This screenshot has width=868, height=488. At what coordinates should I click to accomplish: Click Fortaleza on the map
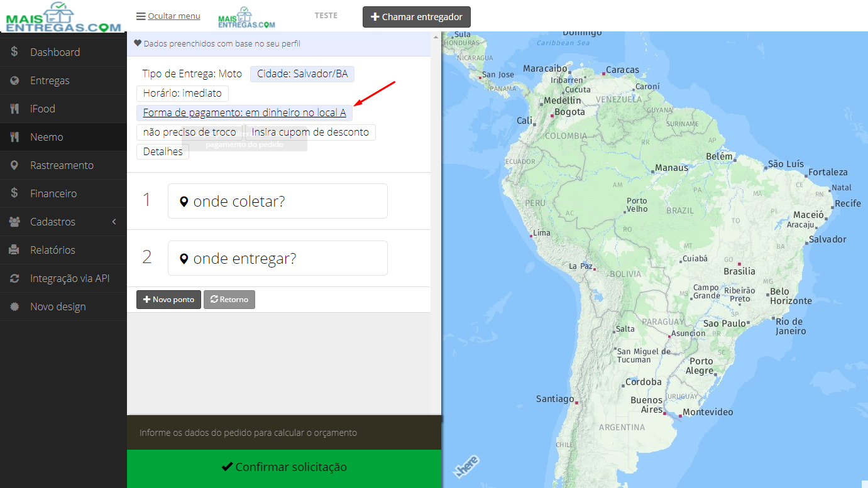pyautogui.click(x=828, y=172)
